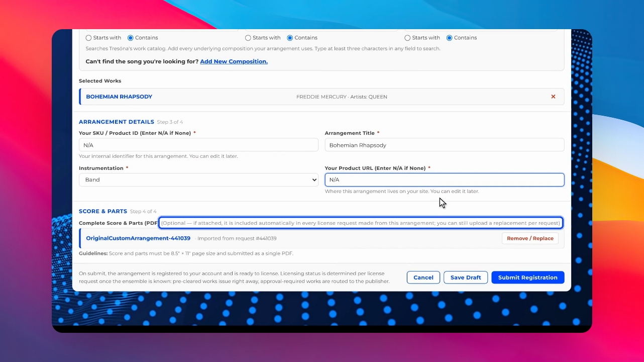Viewport: 644px width, 362px height.
Task: Click the "Selected Works" label
Action: (x=100, y=80)
